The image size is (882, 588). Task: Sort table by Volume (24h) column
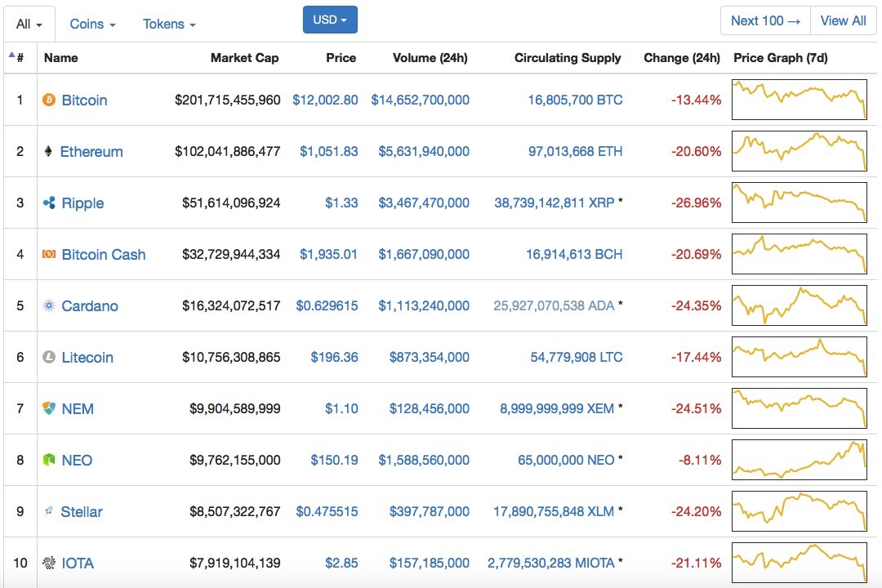430,58
